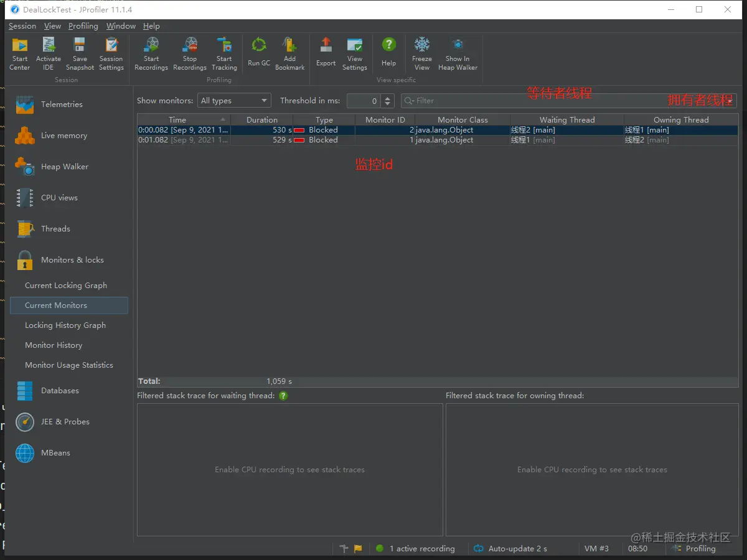Open the Profiling menu

click(x=83, y=26)
